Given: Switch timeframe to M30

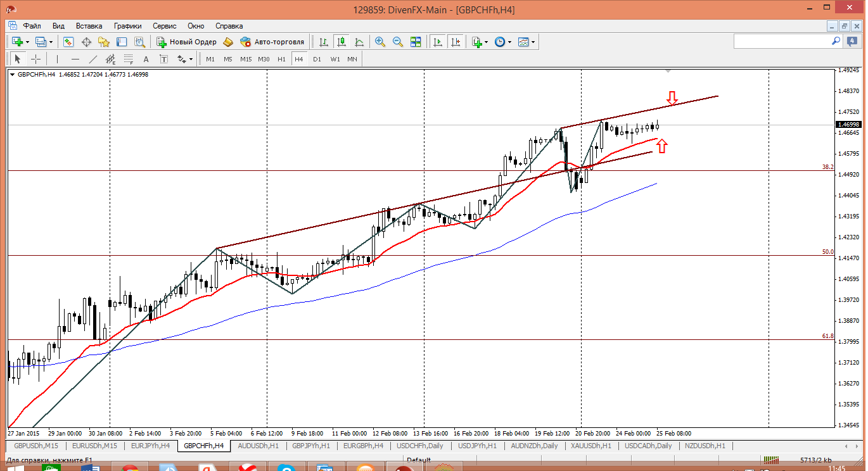Looking at the screenshot, I should [x=264, y=59].
